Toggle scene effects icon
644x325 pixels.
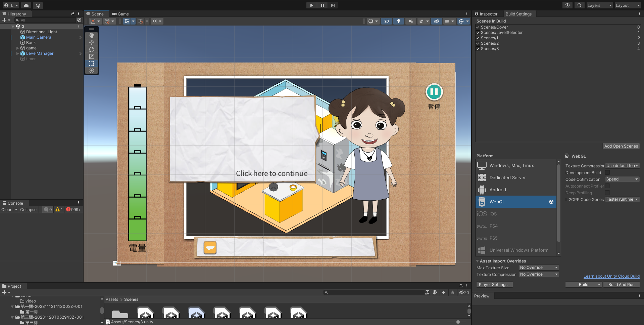coord(421,21)
